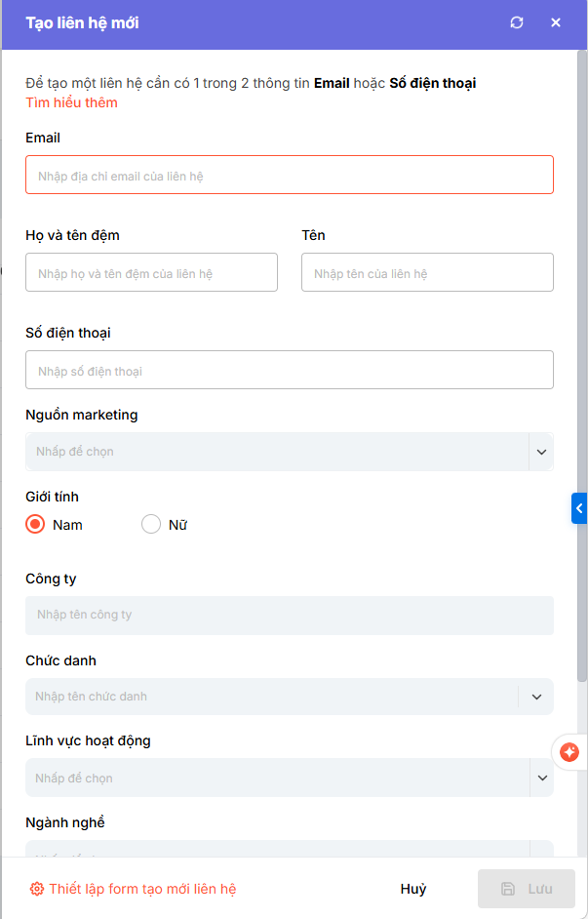Image resolution: width=588 pixels, height=919 pixels.
Task: Expand the Nguồn marketing dropdown arrow
Action: click(x=541, y=453)
